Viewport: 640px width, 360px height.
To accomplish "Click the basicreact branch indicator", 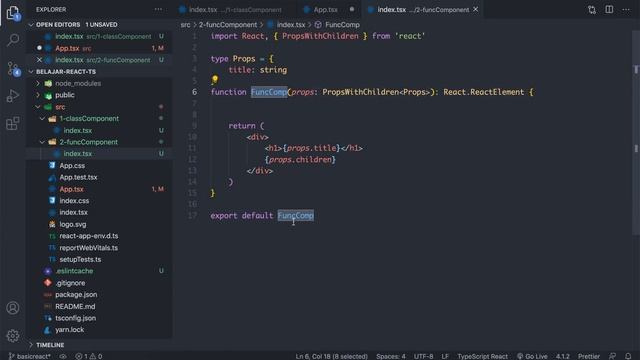I will point(29,356).
